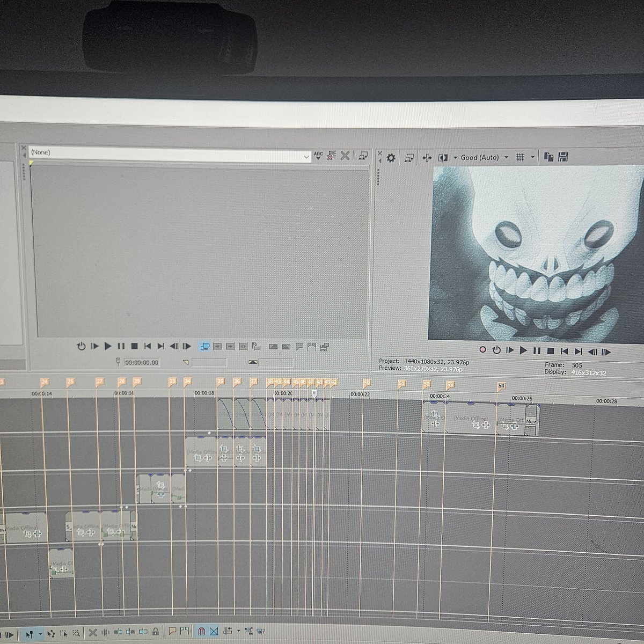The width and height of the screenshot is (644, 644).
Task: Insert trimmer region icon
Action: [x=311, y=347]
